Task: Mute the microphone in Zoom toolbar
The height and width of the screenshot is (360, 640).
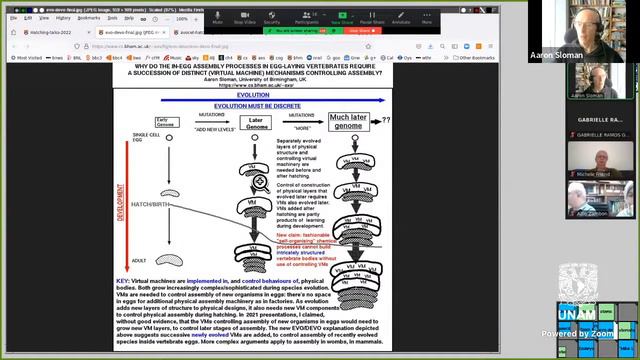Action: point(218,18)
